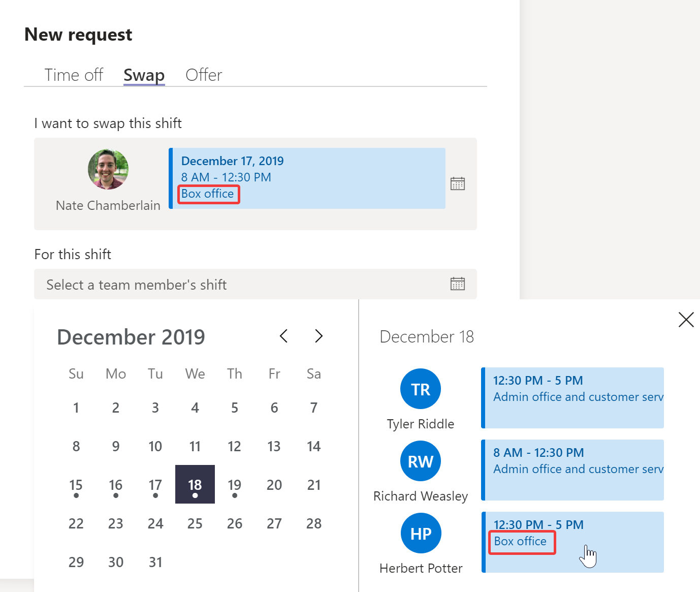This screenshot has width=700, height=592.
Task: Click December 19 with the event dot
Action: pyautogui.click(x=234, y=484)
